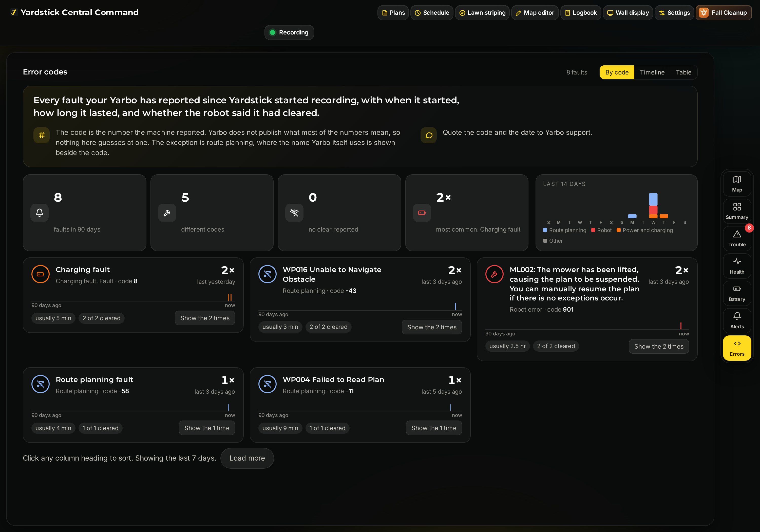
Task: Switch to Table view
Action: tap(683, 72)
